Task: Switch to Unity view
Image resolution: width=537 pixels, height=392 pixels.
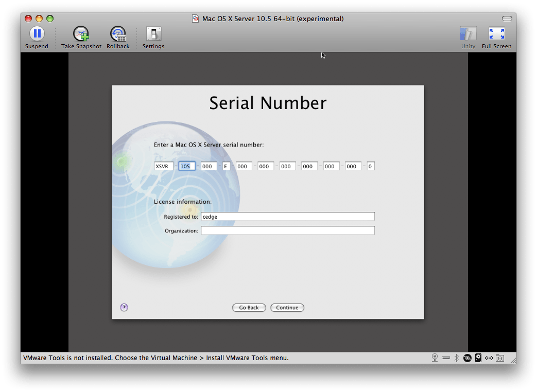Action: 468,38
